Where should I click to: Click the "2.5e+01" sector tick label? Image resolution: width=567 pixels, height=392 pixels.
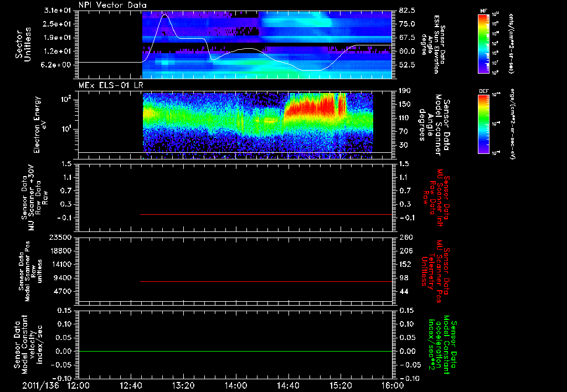[x=58, y=24]
